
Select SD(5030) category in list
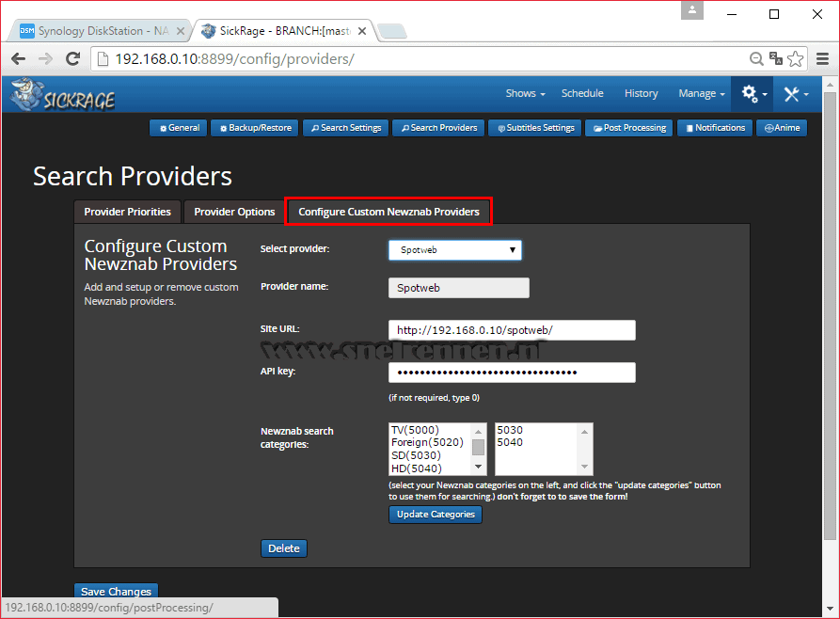[x=417, y=455]
